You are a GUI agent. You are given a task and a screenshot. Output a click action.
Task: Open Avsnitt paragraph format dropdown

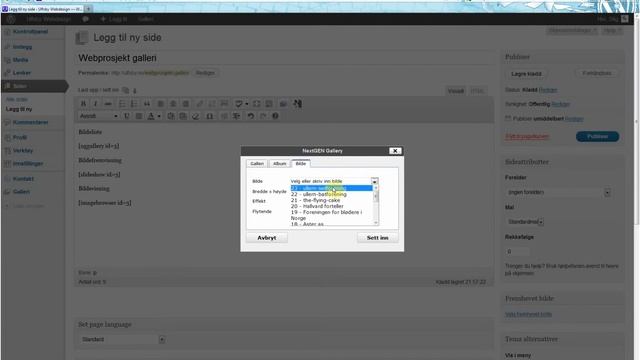[99, 116]
